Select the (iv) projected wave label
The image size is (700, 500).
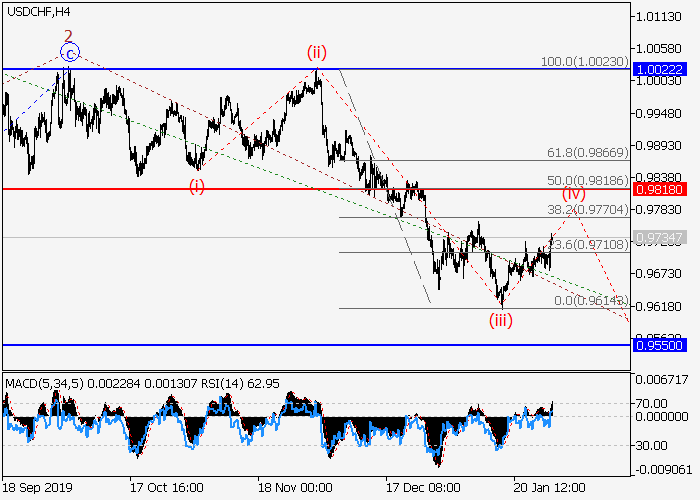pyautogui.click(x=573, y=193)
